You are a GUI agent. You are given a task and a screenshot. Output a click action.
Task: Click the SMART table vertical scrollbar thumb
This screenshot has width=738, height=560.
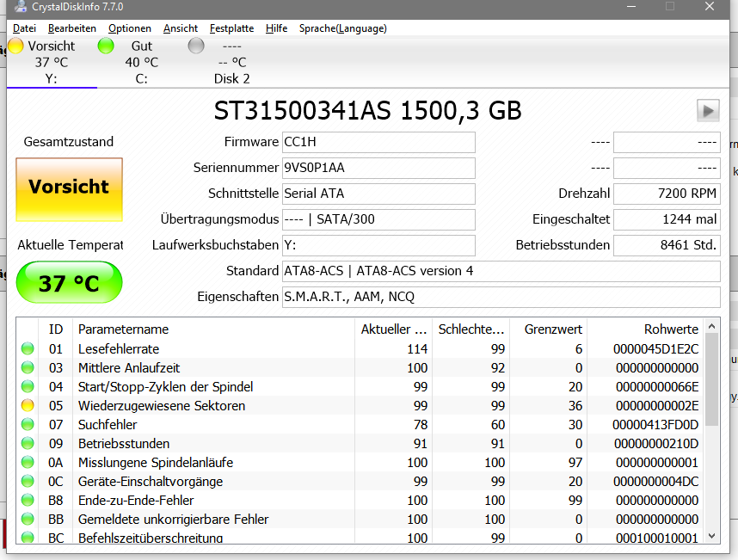click(x=711, y=379)
